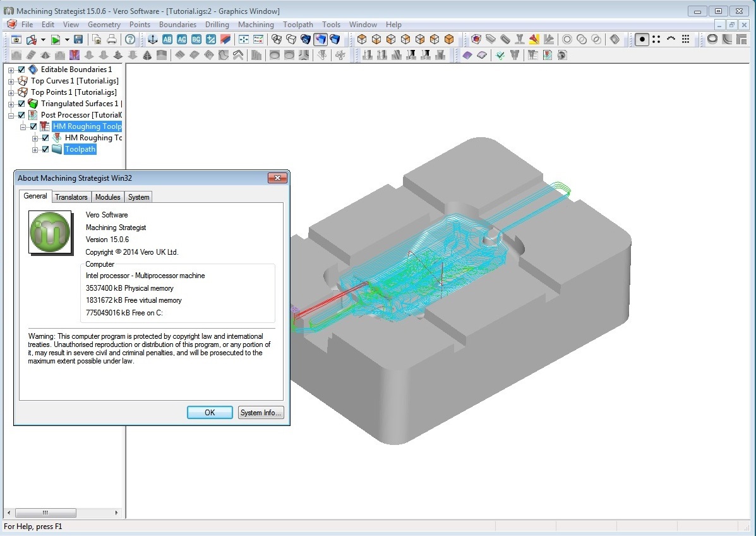
Task: Click the nine-dot grid icon
Action: pyautogui.click(x=685, y=40)
